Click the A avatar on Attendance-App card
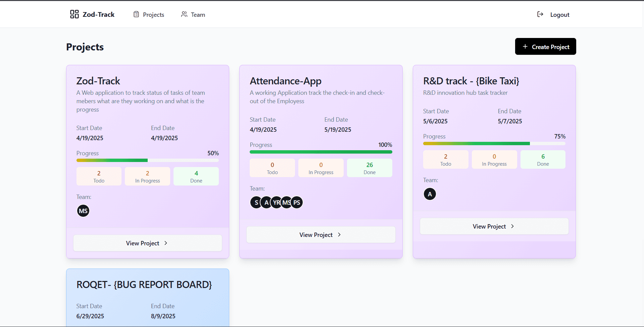This screenshot has width=644, height=327. coord(266,203)
